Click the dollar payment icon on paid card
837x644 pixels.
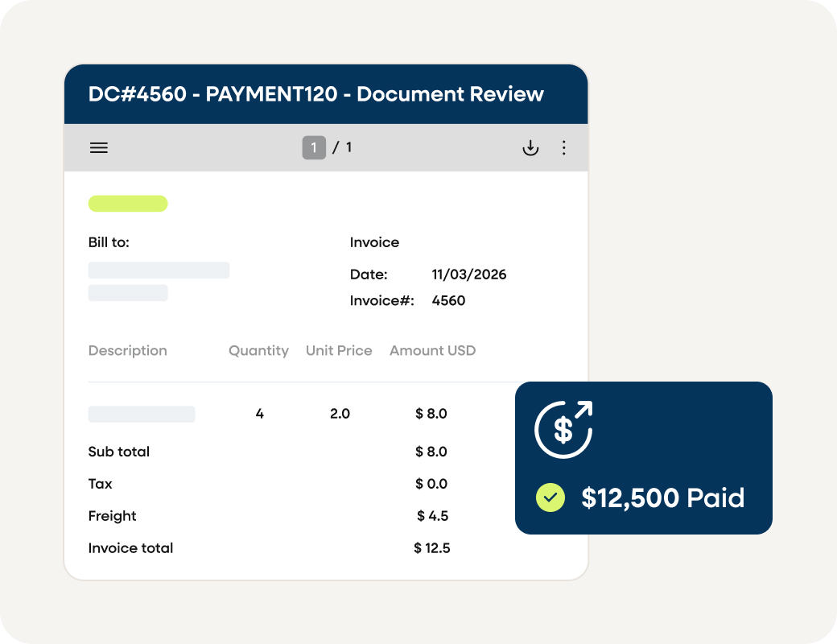click(x=563, y=429)
